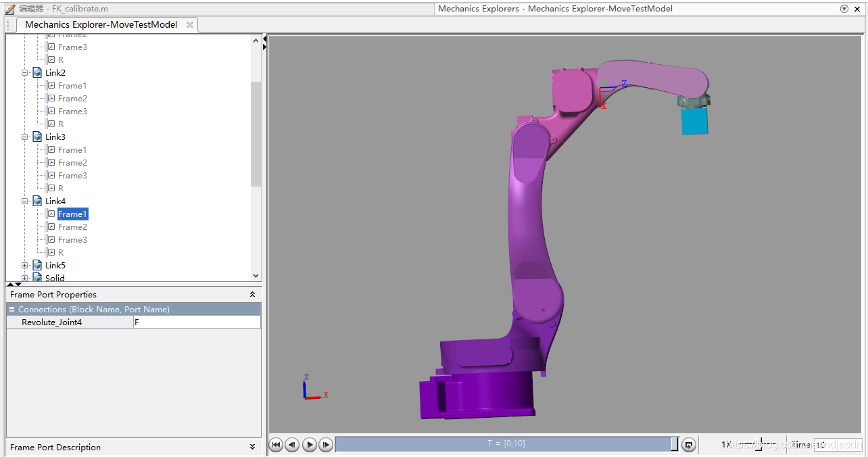
Task: Collapse the tree panel with splitter arrow
Action: [x=265, y=40]
